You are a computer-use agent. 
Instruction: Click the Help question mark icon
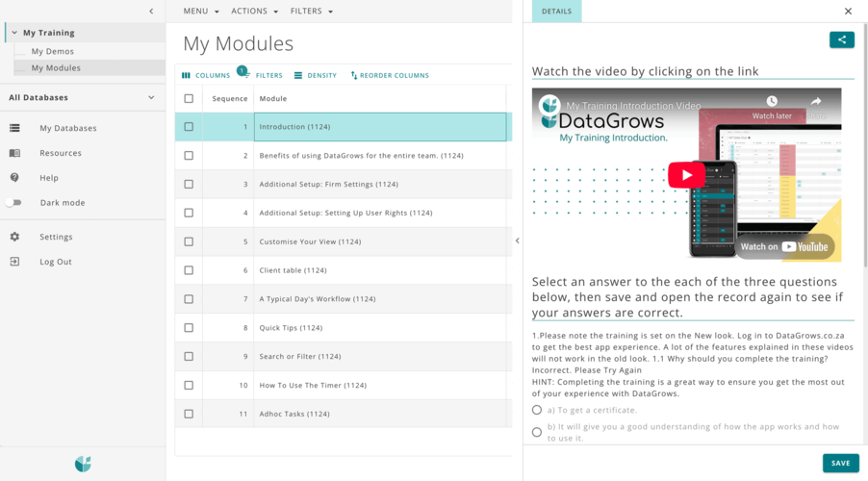(14, 178)
